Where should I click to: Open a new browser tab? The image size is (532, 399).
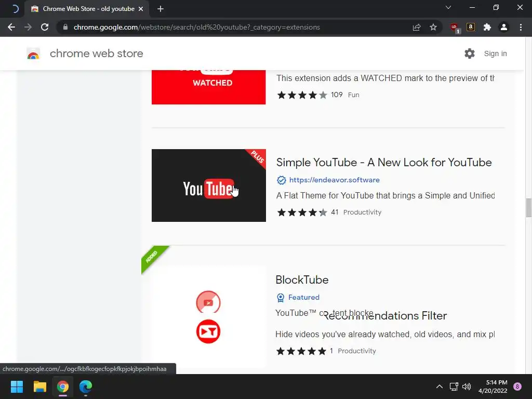coord(161,9)
